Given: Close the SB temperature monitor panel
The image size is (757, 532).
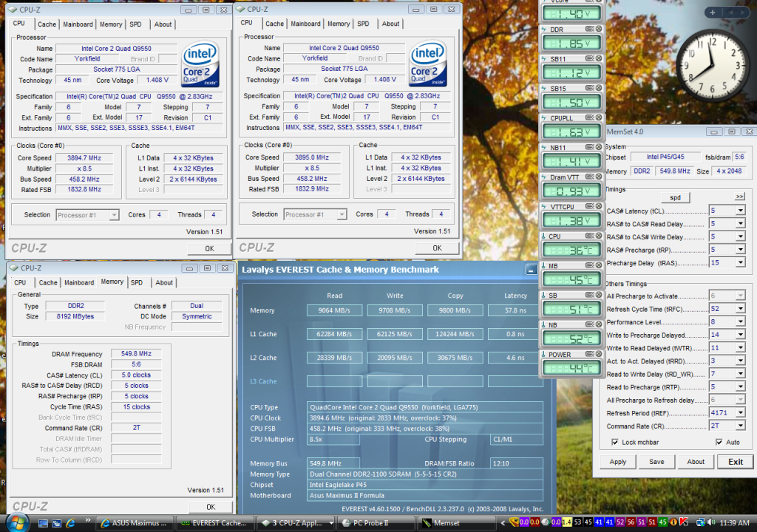Looking at the screenshot, I should (599, 295).
